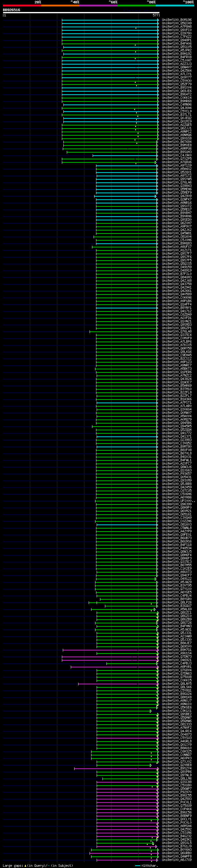Viewport: 197px width, 868px height.
Task: Select hit UniRef100_O81333
Action: (177, 724)
